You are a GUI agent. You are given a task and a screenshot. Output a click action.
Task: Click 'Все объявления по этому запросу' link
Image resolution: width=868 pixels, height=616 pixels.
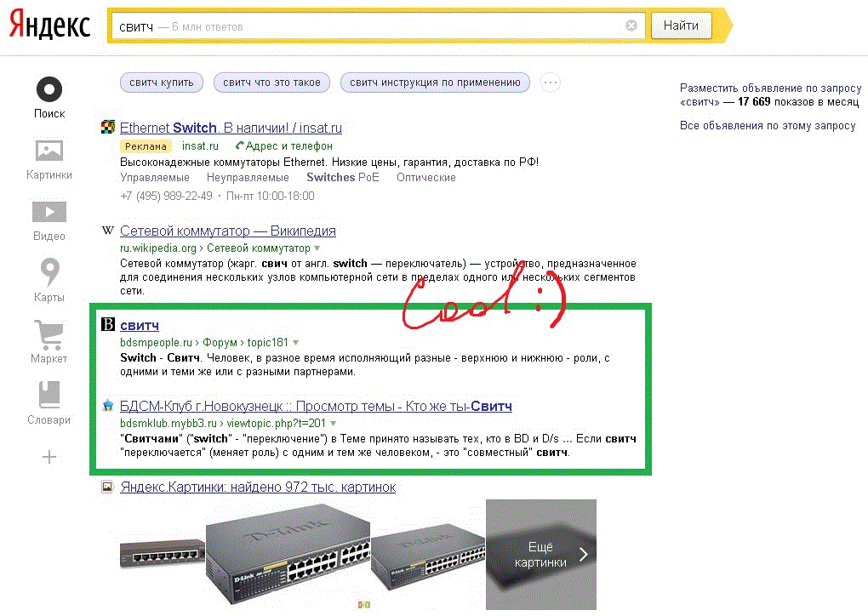[768, 126]
